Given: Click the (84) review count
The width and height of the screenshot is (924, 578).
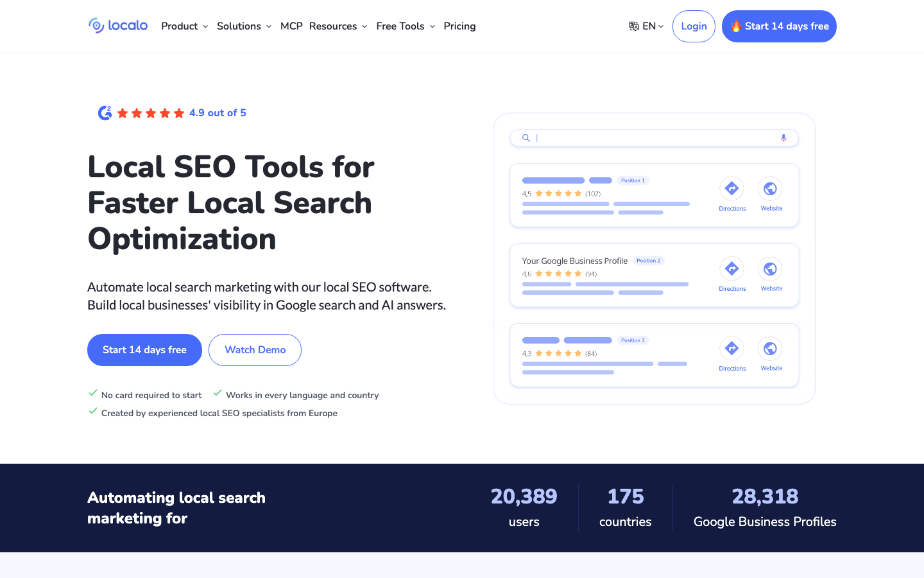Looking at the screenshot, I should coord(591,353).
